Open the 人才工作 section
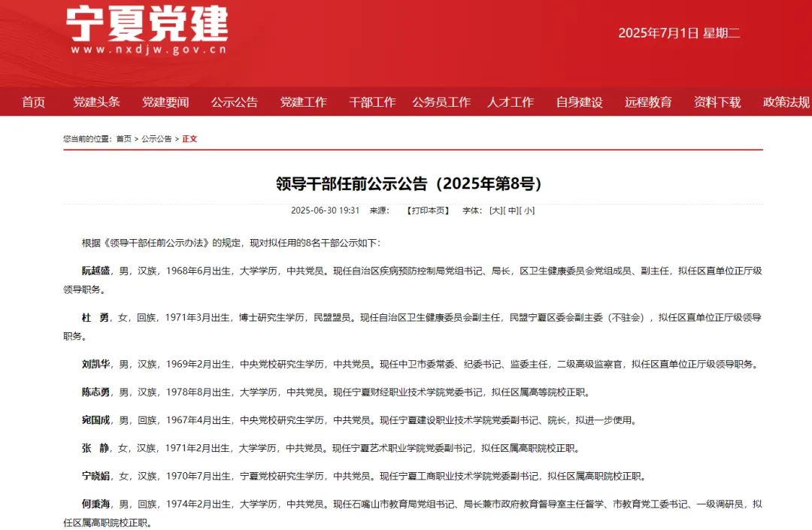This screenshot has height=530, width=812. click(x=511, y=102)
